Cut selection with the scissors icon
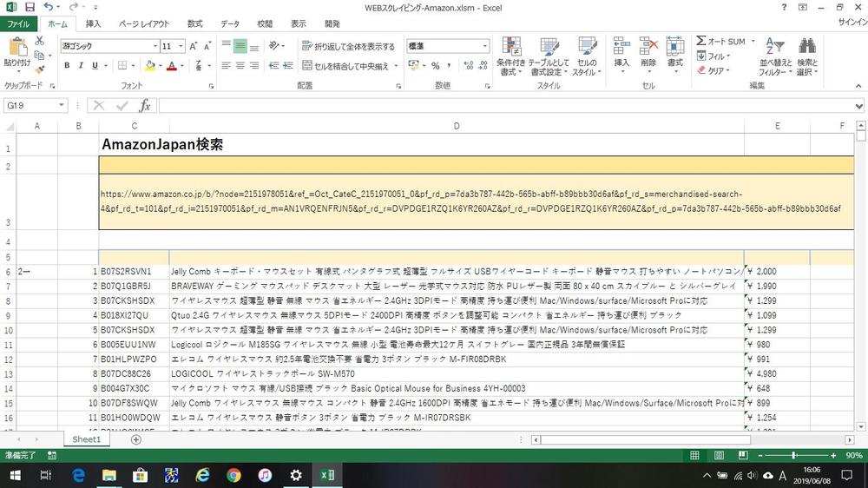 [39, 41]
